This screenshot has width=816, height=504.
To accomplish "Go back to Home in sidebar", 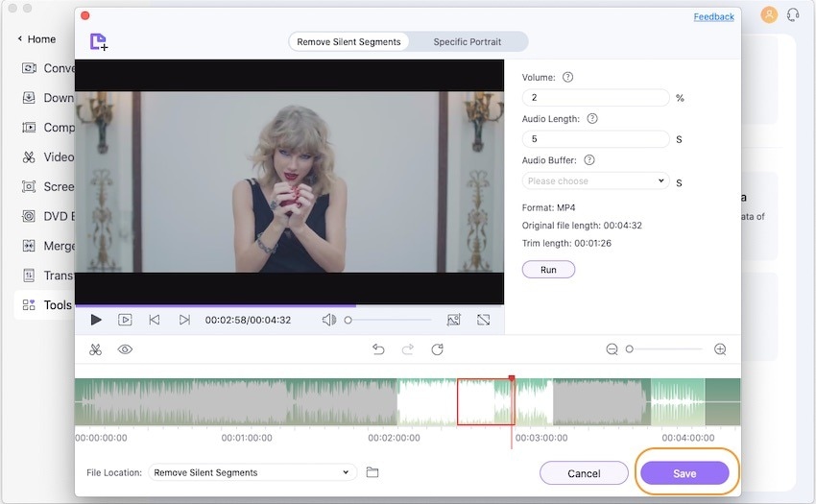I will click(x=36, y=39).
